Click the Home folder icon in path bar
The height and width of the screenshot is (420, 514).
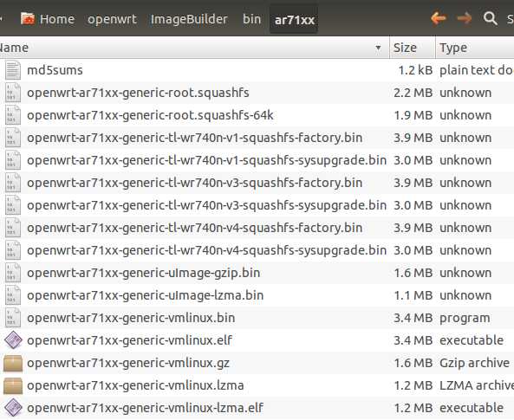28,19
